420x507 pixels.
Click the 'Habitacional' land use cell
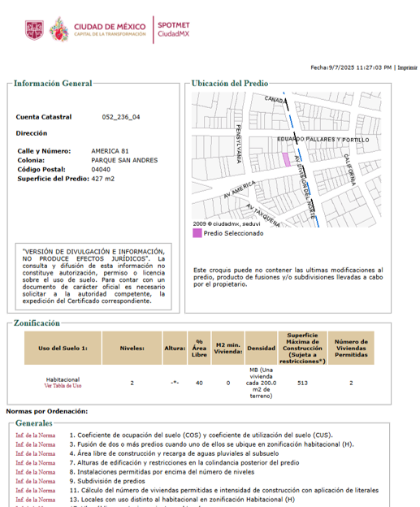63,379
